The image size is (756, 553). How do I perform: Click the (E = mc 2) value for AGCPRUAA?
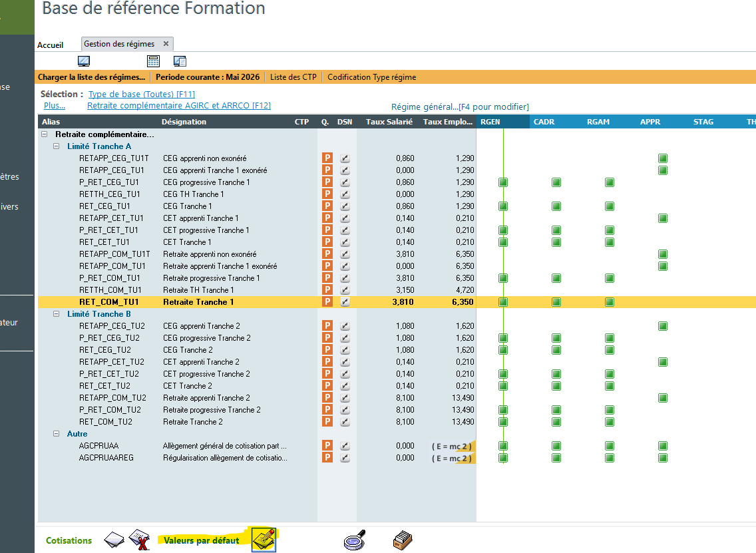point(452,447)
